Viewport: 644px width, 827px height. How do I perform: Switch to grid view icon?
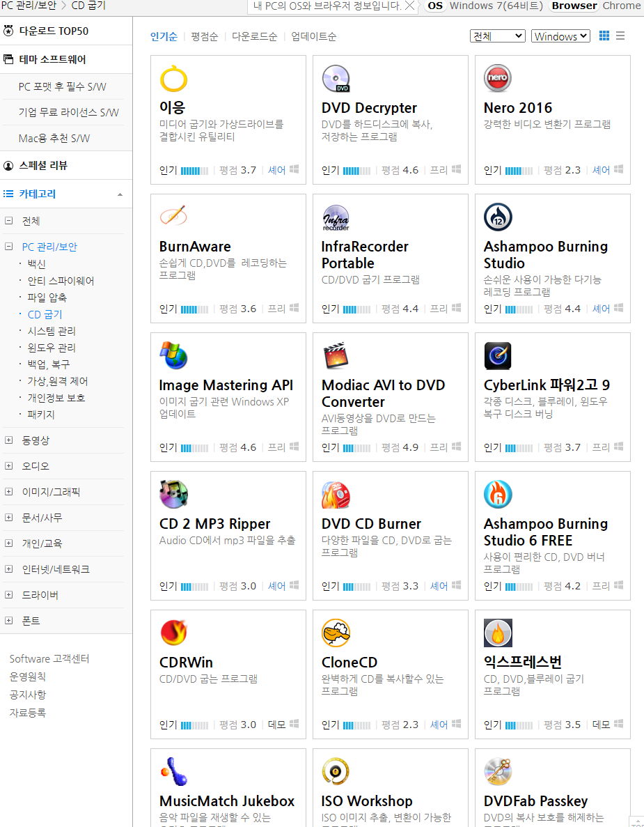click(x=604, y=36)
